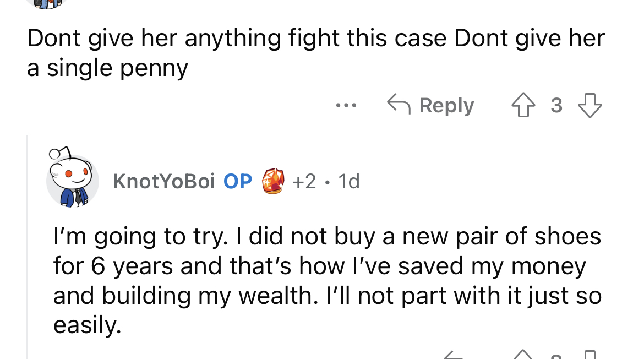Click the 1d timestamp on KnotYoBoi's comment
Image resolution: width=644 pixels, height=359 pixels.
pos(348,181)
